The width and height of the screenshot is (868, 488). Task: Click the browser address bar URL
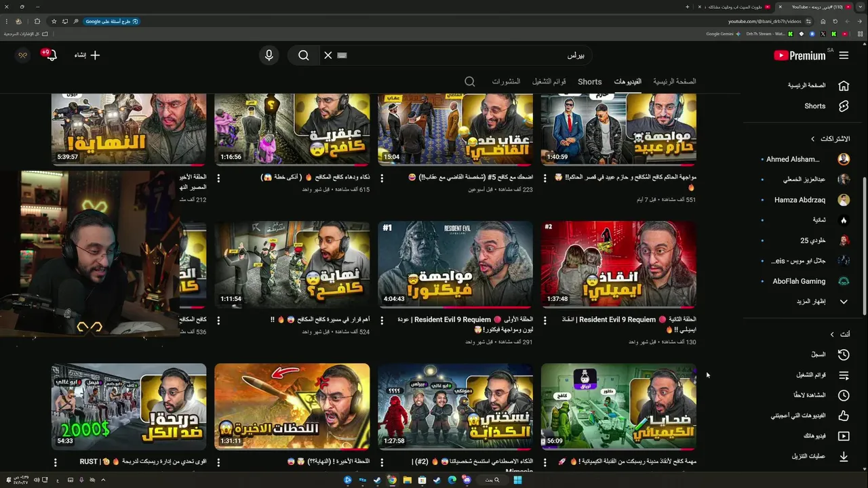tap(764, 21)
